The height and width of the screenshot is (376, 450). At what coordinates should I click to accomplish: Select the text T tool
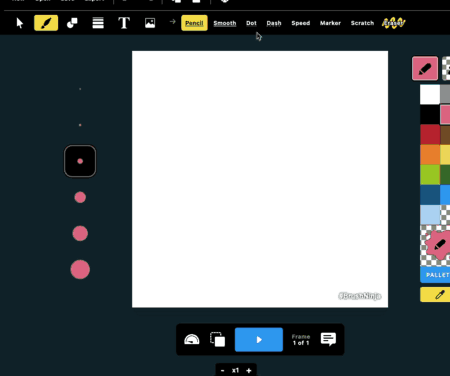coord(124,23)
